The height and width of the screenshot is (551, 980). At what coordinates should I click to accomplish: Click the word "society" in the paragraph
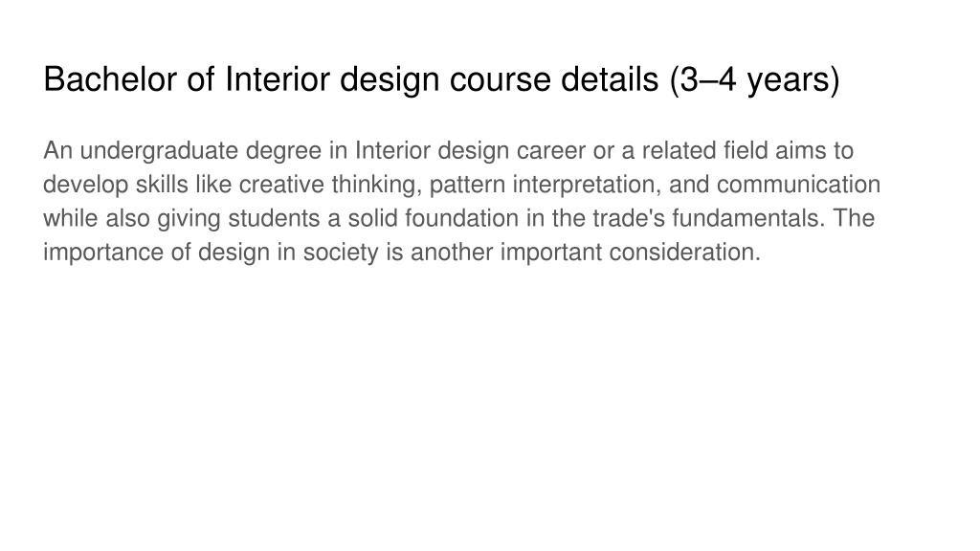(341, 252)
